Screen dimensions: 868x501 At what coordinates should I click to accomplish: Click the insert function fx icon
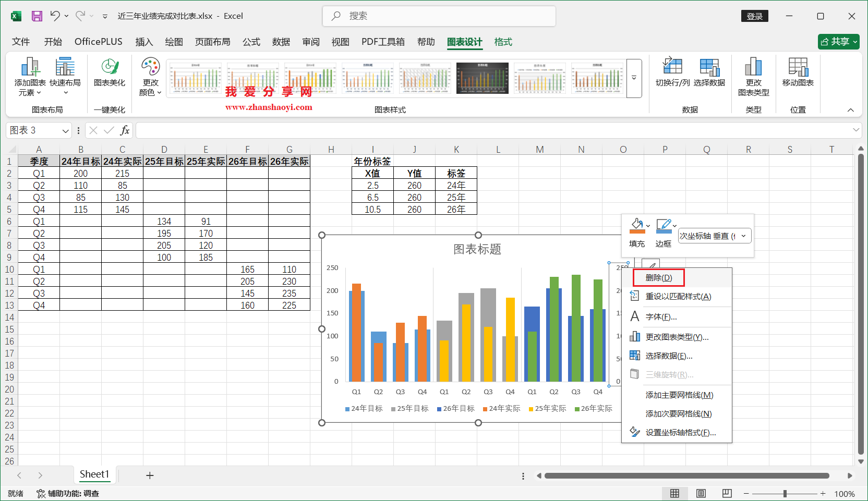125,130
